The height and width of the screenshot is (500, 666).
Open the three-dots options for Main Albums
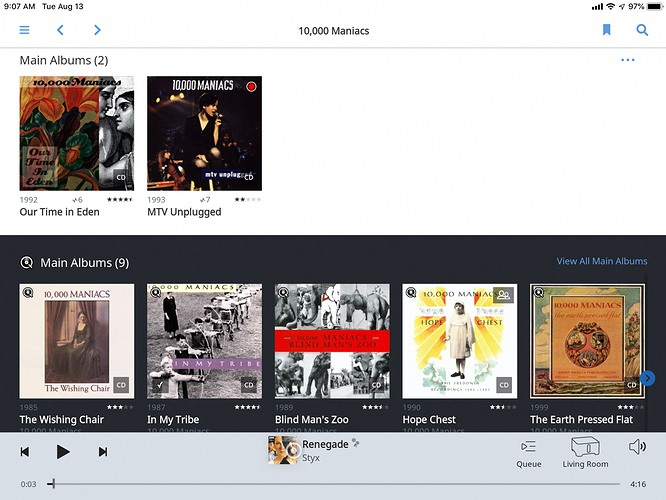pyautogui.click(x=628, y=60)
